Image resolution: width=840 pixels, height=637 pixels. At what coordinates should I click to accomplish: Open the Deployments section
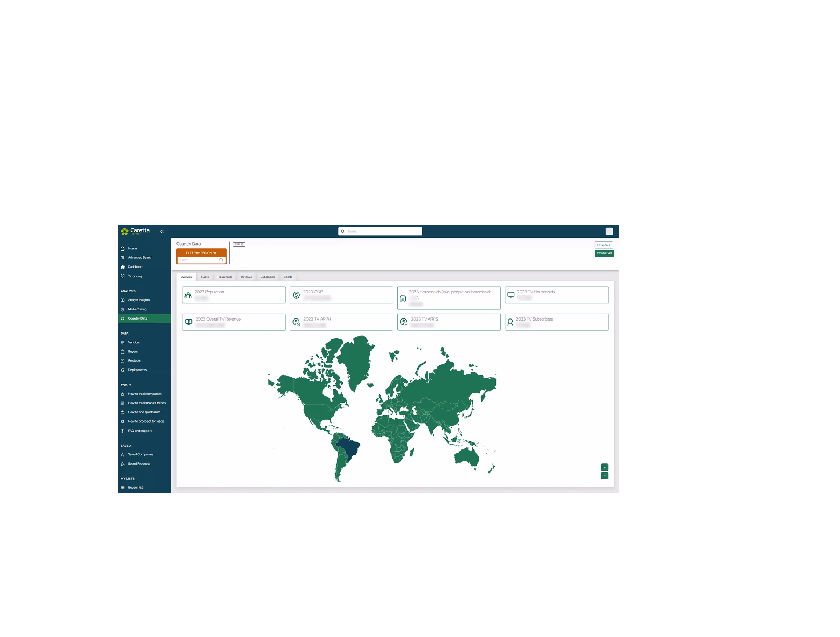(137, 370)
